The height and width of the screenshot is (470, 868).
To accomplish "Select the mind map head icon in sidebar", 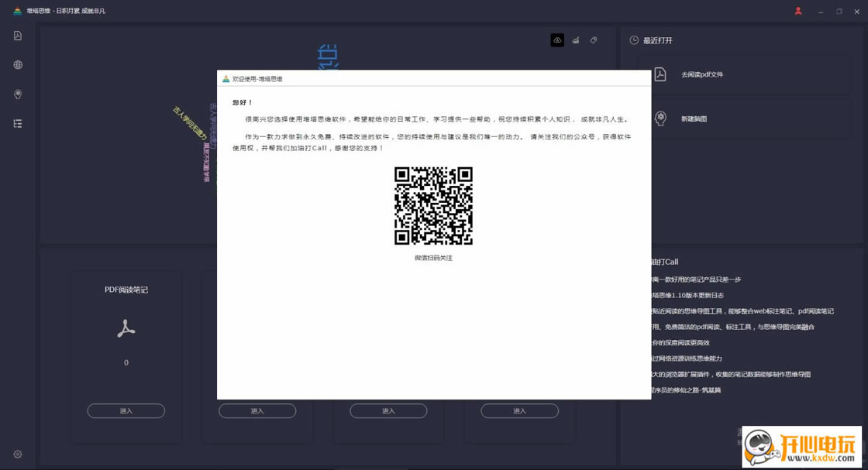I will [18, 94].
